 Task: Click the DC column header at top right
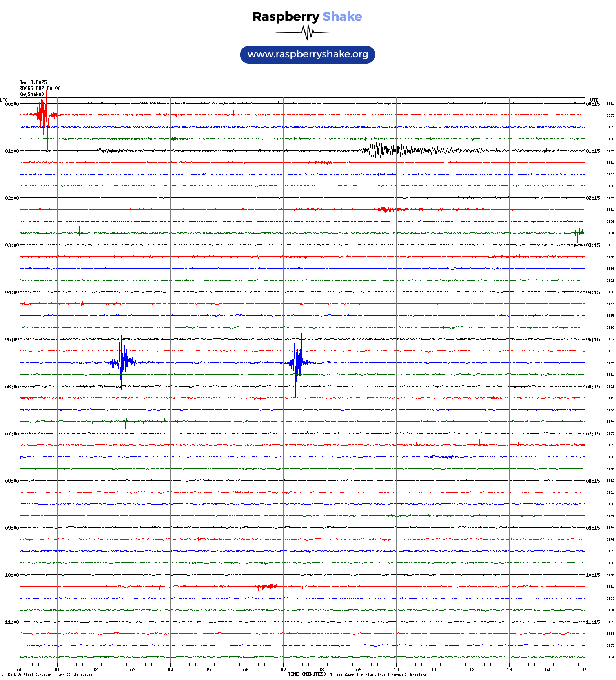point(608,99)
